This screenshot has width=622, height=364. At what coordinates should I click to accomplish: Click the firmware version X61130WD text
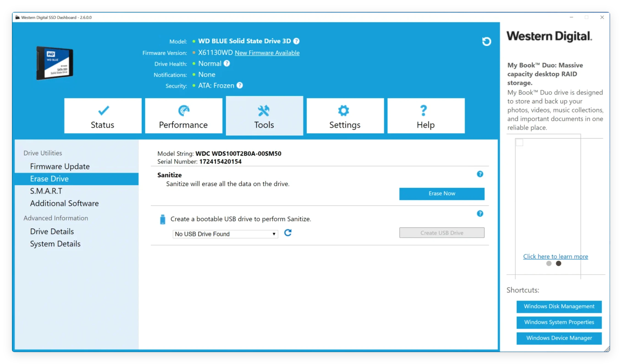pyautogui.click(x=215, y=52)
